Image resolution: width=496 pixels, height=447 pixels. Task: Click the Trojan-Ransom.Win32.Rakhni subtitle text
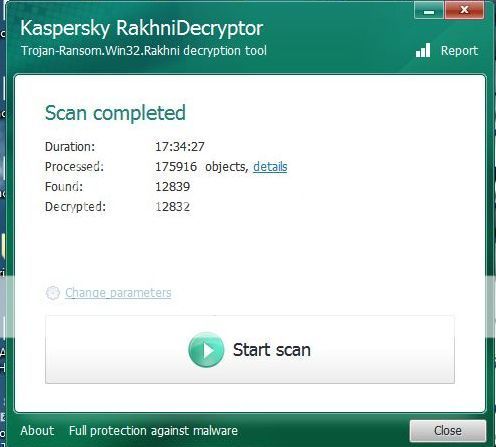point(144,51)
